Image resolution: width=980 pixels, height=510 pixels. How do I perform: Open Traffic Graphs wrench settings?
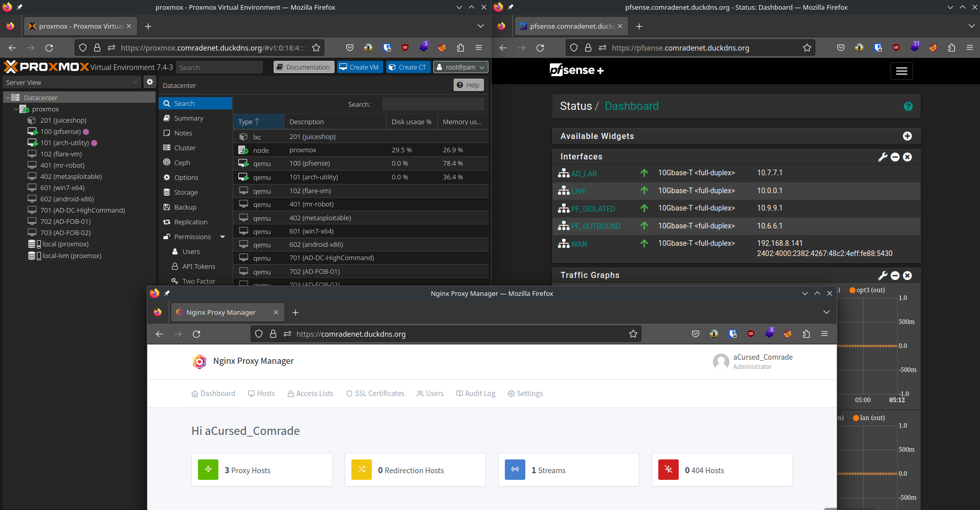pos(883,275)
